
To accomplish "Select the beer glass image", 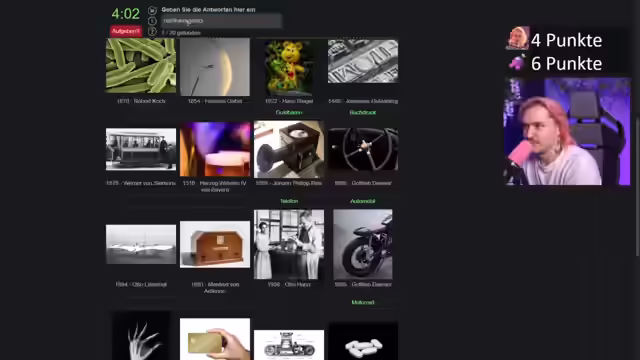I will [x=215, y=149].
